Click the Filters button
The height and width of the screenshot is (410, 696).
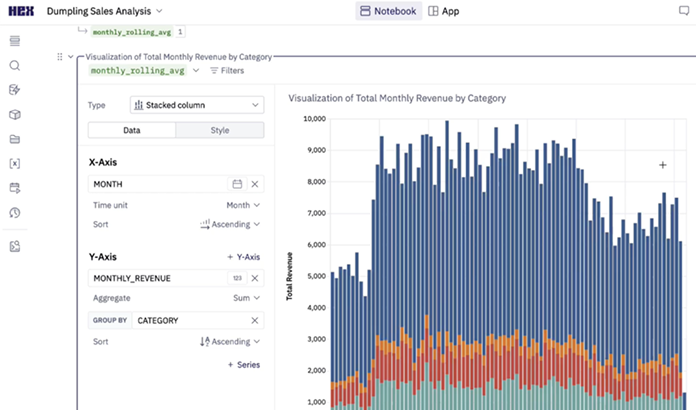tap(226, 71)
